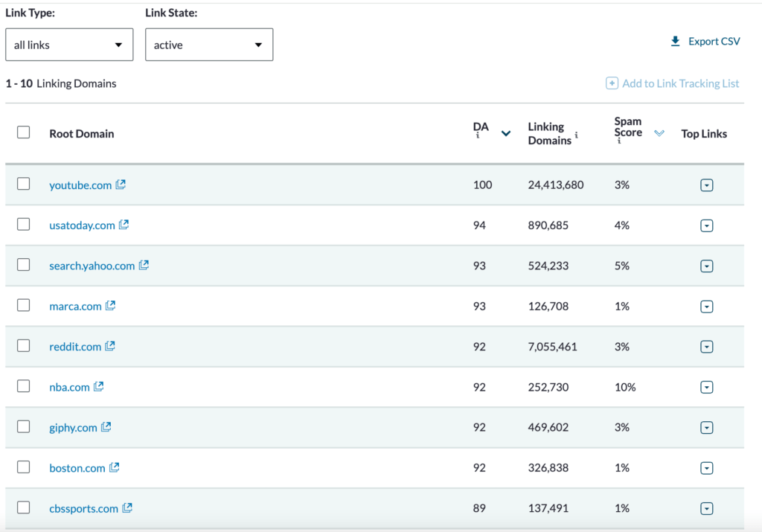Open the Link State dropdown showing active
The image size is (762, 532).
click(x=209, y=45)
